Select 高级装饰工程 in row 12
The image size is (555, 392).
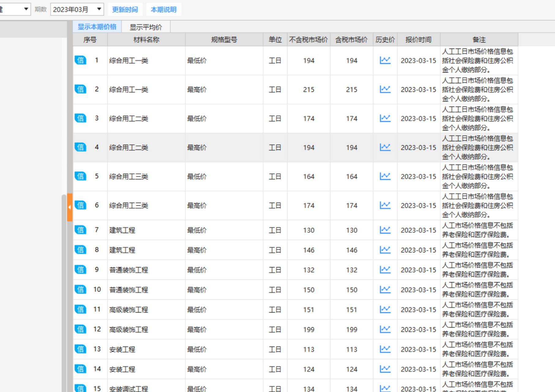click(x=129, y=330)
